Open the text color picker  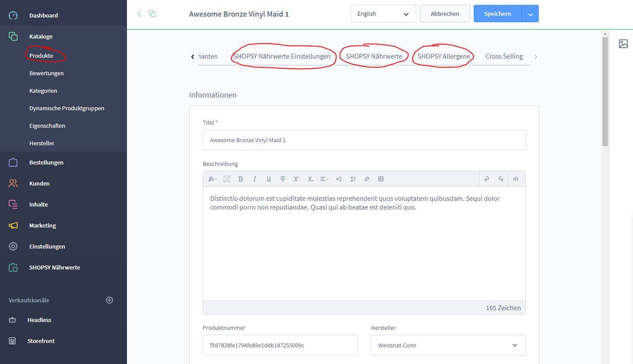coord(227,179)
